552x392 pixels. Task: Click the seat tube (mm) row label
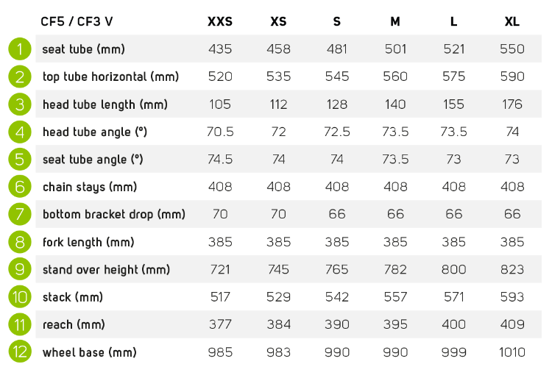click(83, 49)
